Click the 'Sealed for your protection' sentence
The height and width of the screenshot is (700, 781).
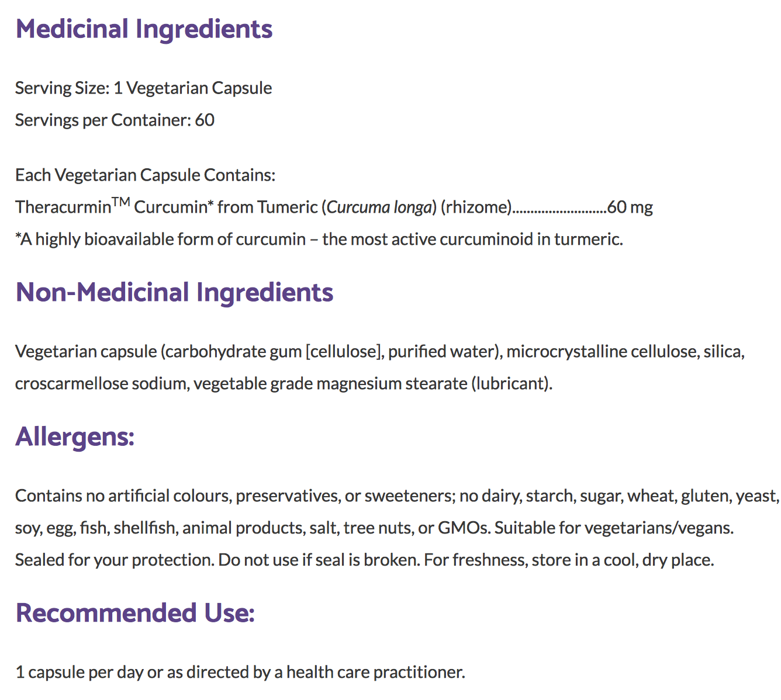click(114, 560)
